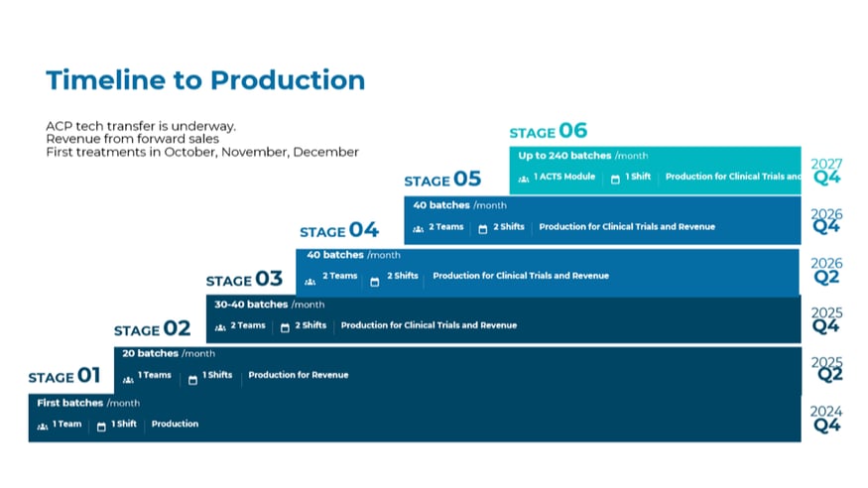The image size is (868, 488).
Task: Click the team icon in Stage 01 bar
Action: [x=43, y=426]
